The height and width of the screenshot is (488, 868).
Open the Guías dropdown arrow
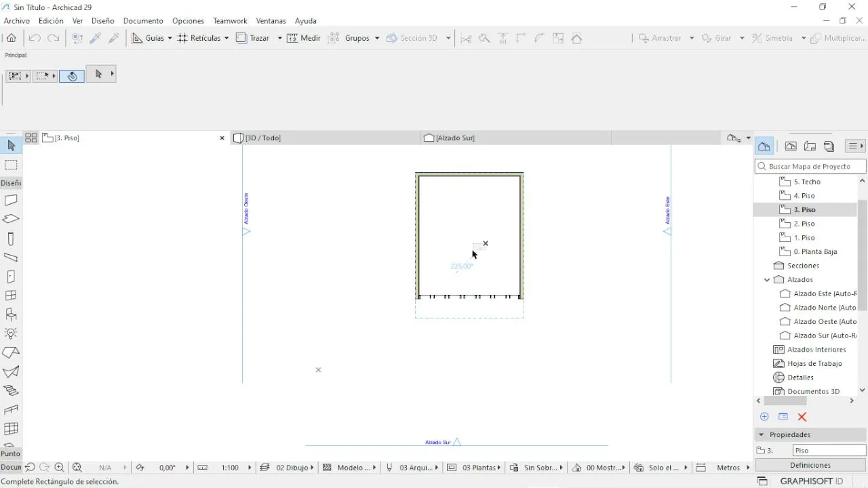point(170,38)
